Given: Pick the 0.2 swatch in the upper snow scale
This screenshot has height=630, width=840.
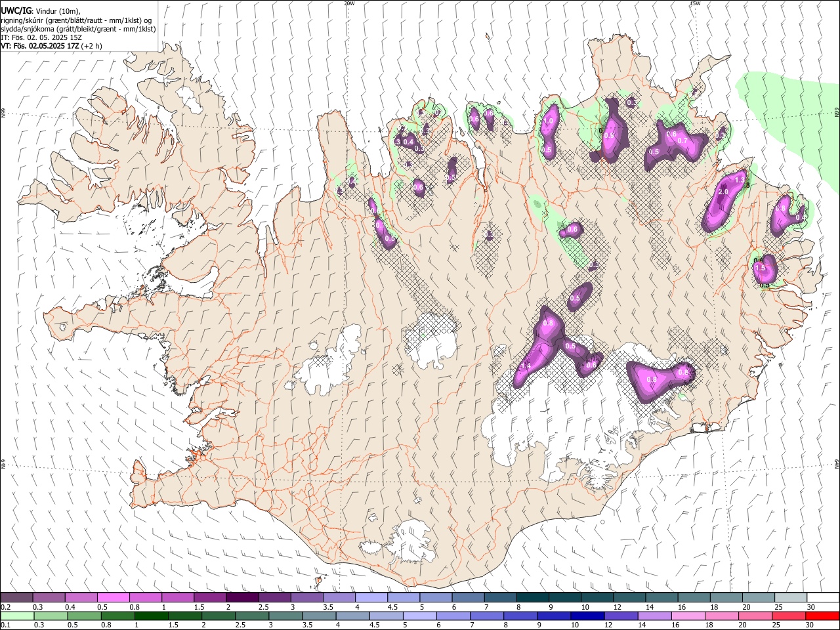Looking at the screenshot, I should (16, 597).
